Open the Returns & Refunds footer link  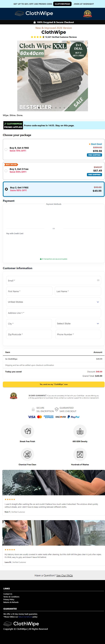(x=11, y=602)
